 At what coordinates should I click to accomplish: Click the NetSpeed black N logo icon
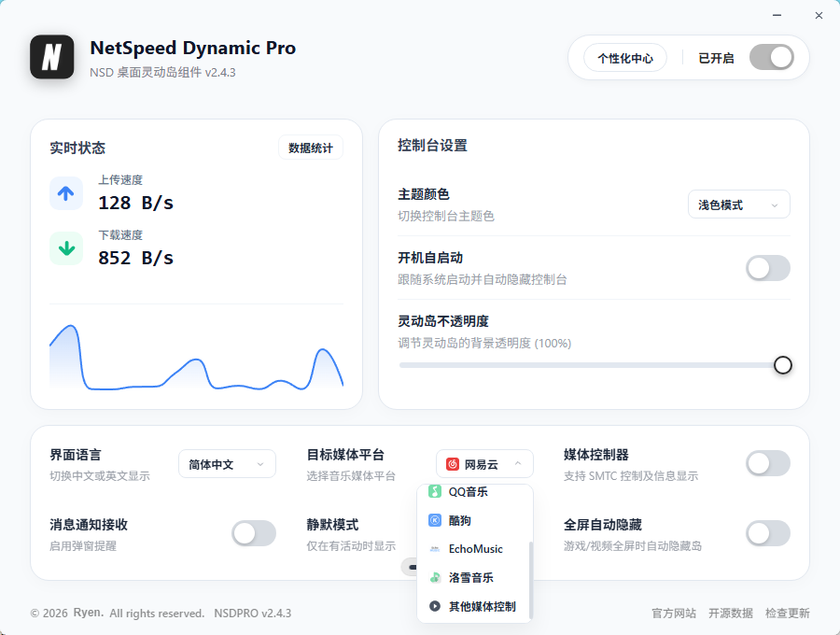[x=52, y=57]
